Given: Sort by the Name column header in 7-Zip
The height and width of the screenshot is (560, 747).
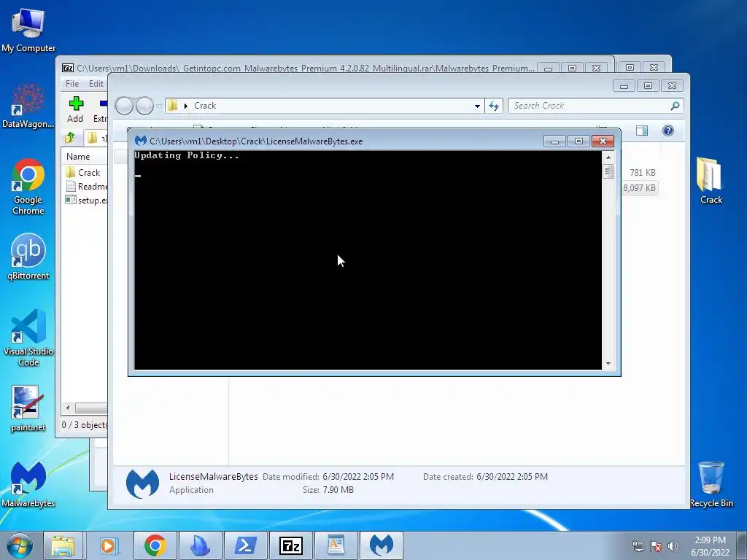Looking at the screenshot, I should [x=78, y=157].
